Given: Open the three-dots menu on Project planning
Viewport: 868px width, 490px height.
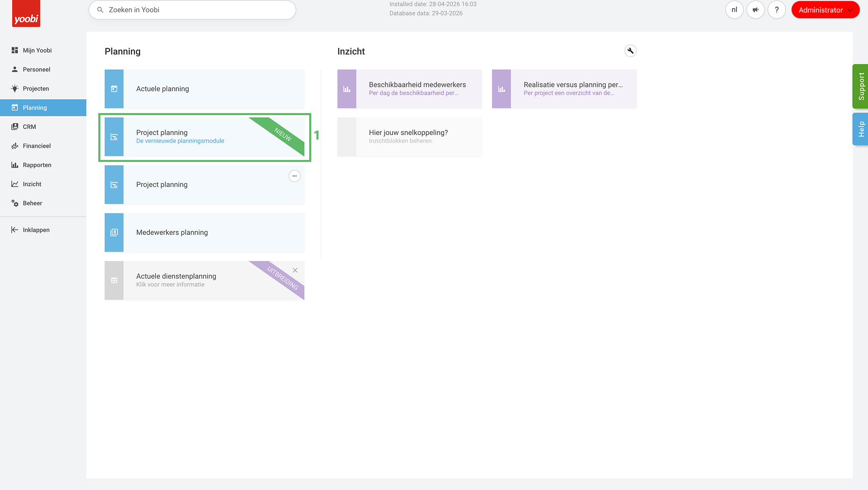Looking at the screenshot, I should click(294, 176).
